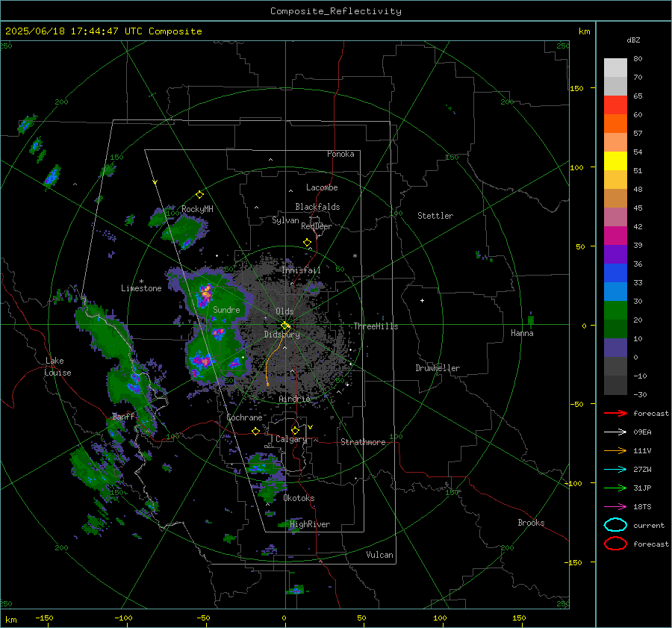This screenshot has width=672, height=628.
Task: Click the -150 tick on bottom axis
Action: click(x=44, y=618)
